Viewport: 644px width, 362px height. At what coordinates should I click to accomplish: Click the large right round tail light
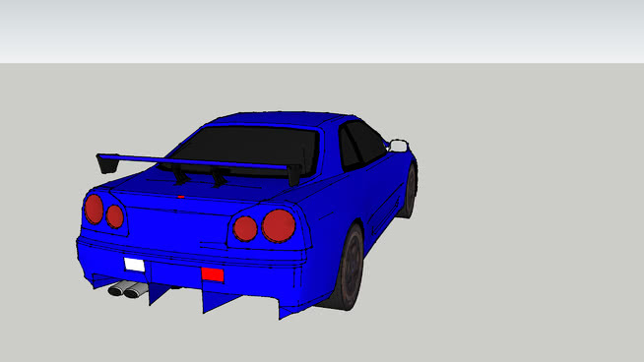tap(279, 225)
